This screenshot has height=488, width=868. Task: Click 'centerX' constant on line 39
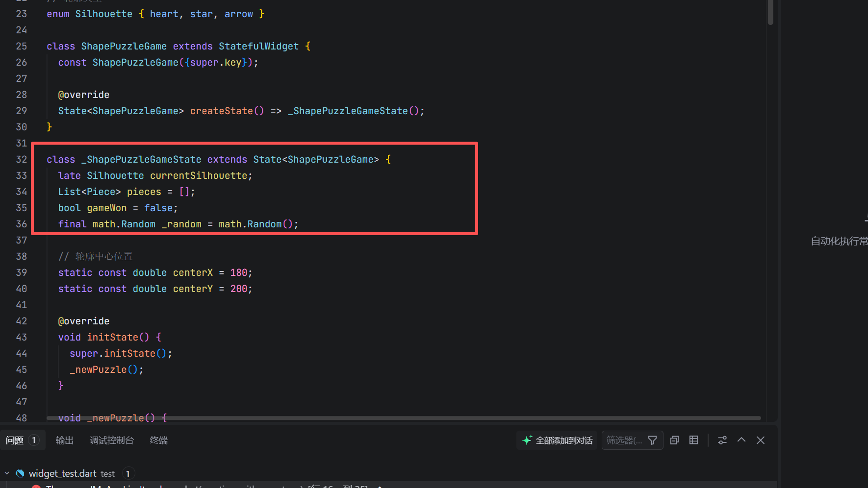click(x=193, y=272)
